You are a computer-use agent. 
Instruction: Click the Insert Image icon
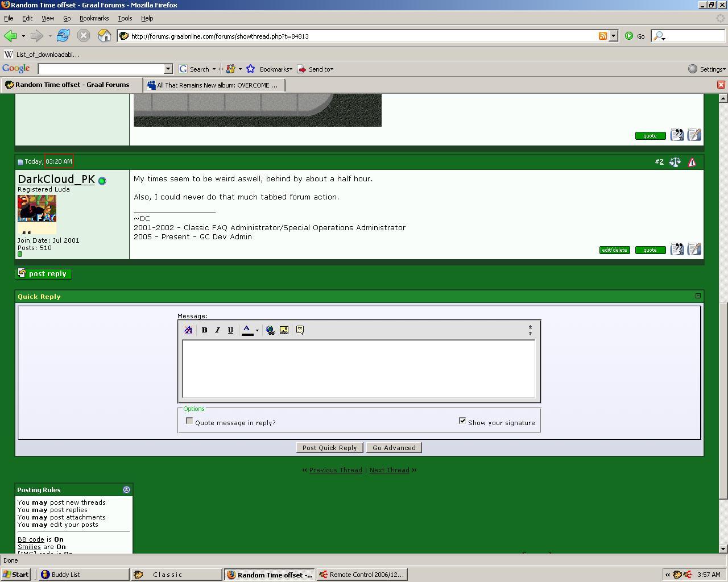tap(284, 330)
